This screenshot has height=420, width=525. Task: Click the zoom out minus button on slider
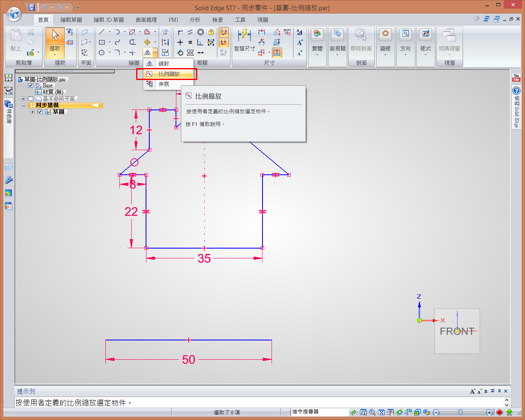click(x=436, y=412)
